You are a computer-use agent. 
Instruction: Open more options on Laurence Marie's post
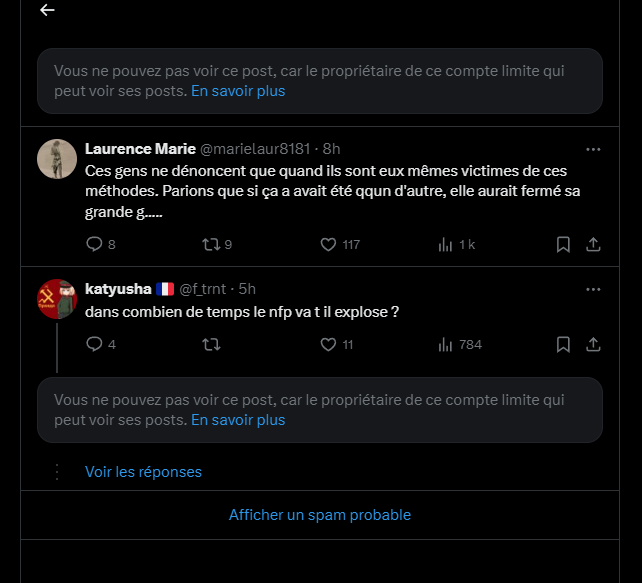[593, 149]
